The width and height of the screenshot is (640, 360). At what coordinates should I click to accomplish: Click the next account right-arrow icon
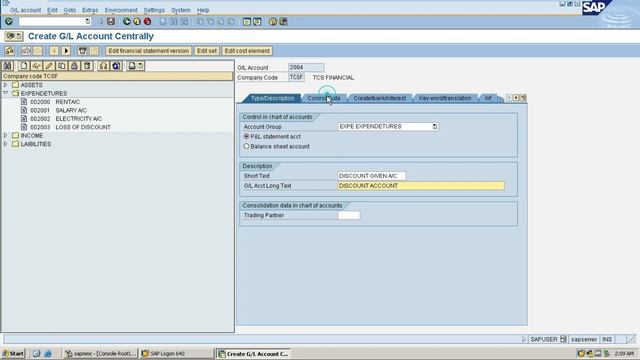[66, 51]
